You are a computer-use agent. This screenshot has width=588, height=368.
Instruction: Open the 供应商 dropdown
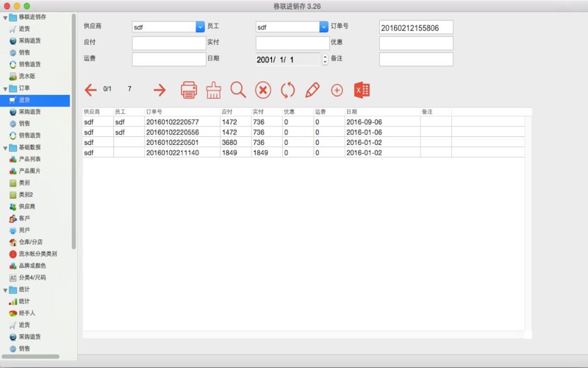pos(200,27)
